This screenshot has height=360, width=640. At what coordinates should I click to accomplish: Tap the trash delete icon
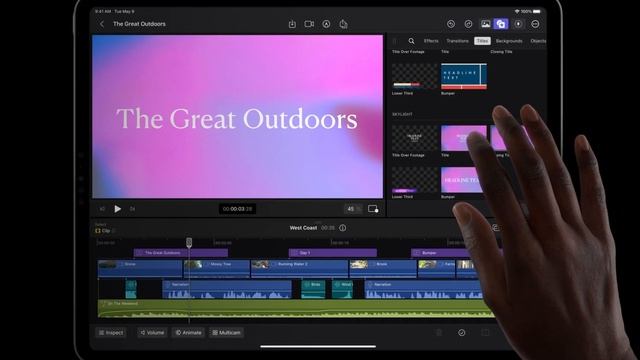[x=439, y=333]
